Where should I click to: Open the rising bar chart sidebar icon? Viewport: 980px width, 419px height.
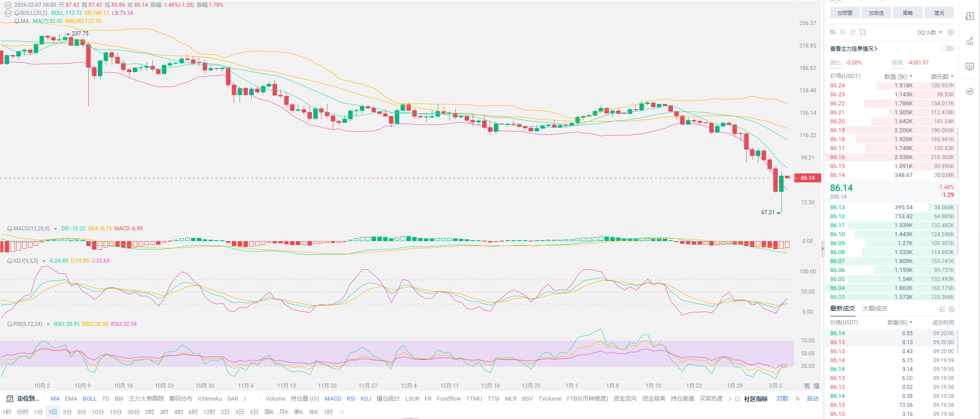[969, 42]
